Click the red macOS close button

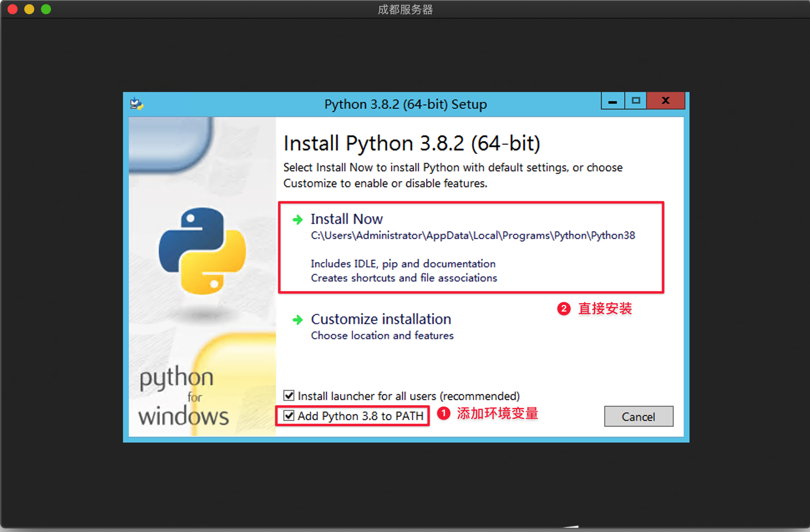(x=13, y=9)
